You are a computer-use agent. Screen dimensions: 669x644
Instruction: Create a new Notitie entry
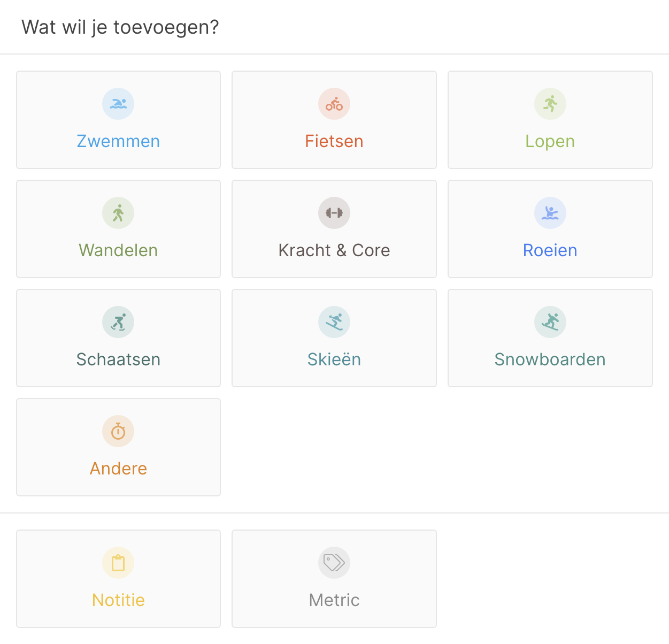pos(118,579)
